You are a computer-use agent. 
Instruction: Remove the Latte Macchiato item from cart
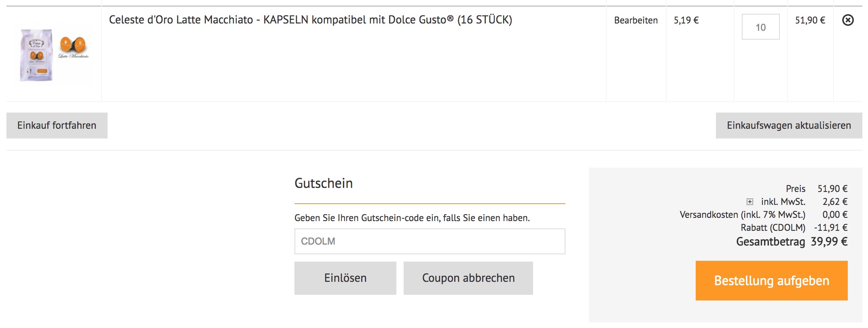(848, 20)
